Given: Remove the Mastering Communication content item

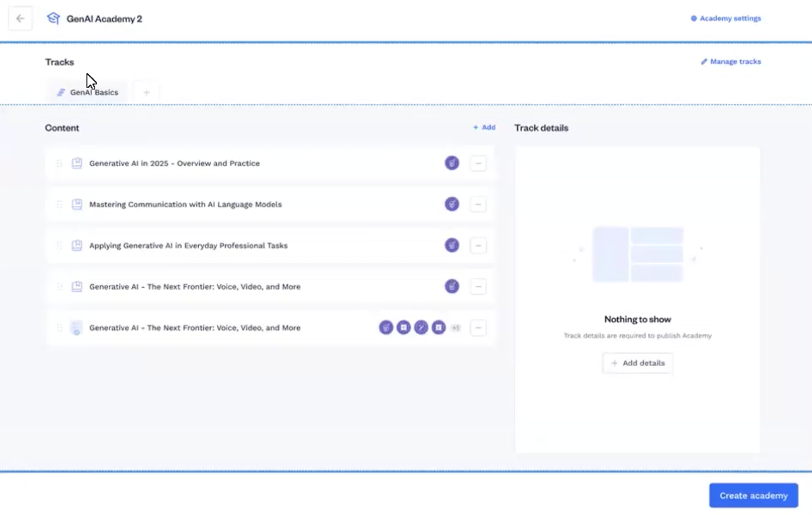Looking at the screenshot, I should tap(478, 204).
